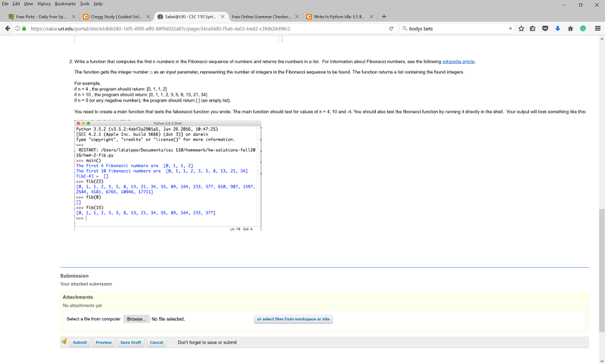This screenshot has width=605, height=364.
Task: Switch to the Chegg Study tab
Action: pos(115,17)
